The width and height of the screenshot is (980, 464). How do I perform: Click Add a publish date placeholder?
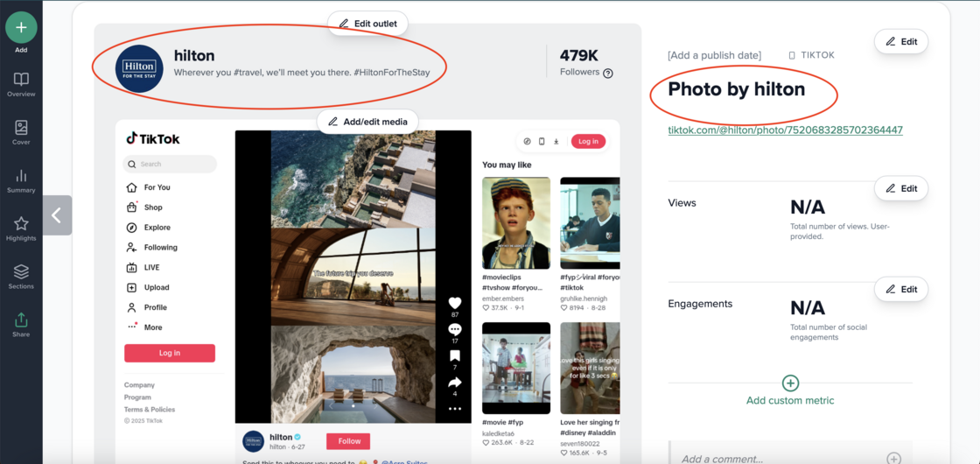[714, 55]
